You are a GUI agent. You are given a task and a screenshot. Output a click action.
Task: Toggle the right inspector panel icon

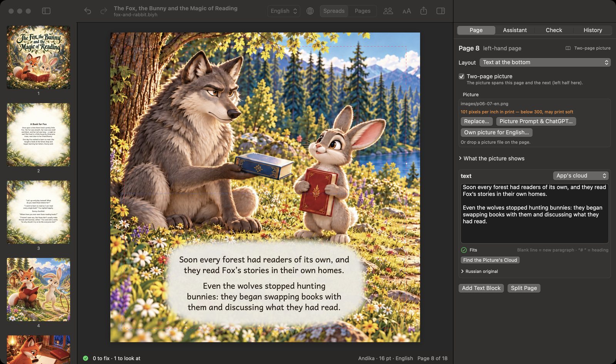441,11
